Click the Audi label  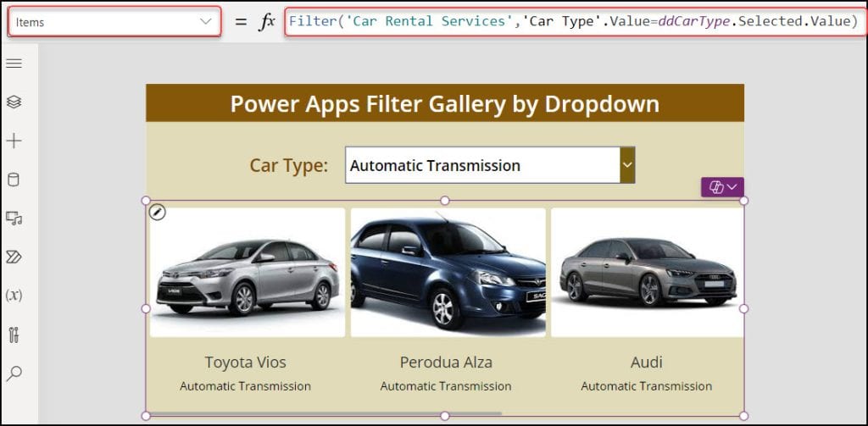pyautogui.click(x=647, y=362)
